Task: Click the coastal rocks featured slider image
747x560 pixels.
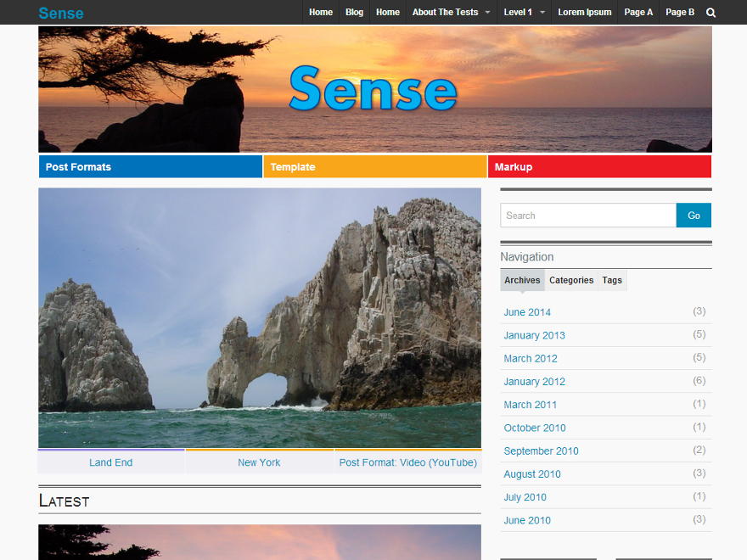Action: click(x=259, y=318)
